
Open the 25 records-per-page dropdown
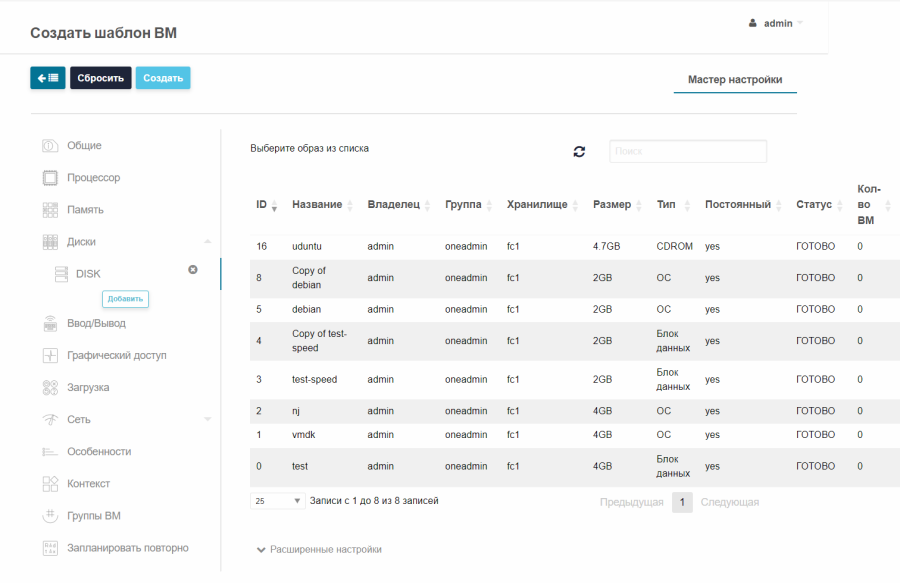click(x=277, y=501)
